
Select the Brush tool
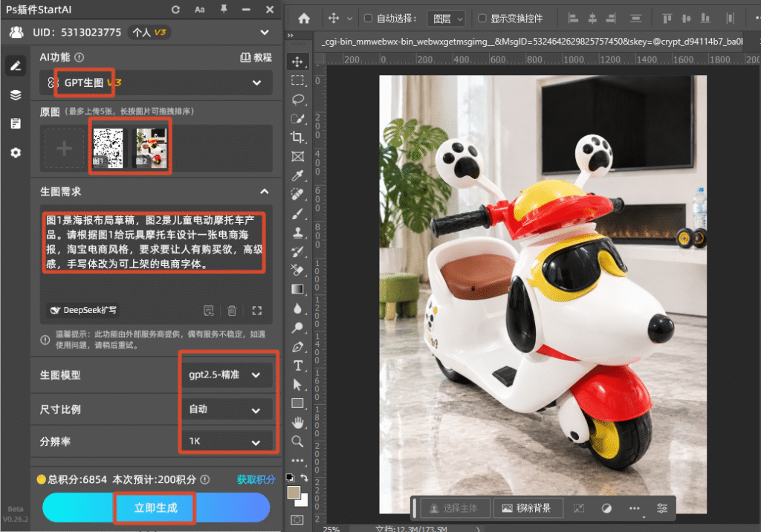297,213
